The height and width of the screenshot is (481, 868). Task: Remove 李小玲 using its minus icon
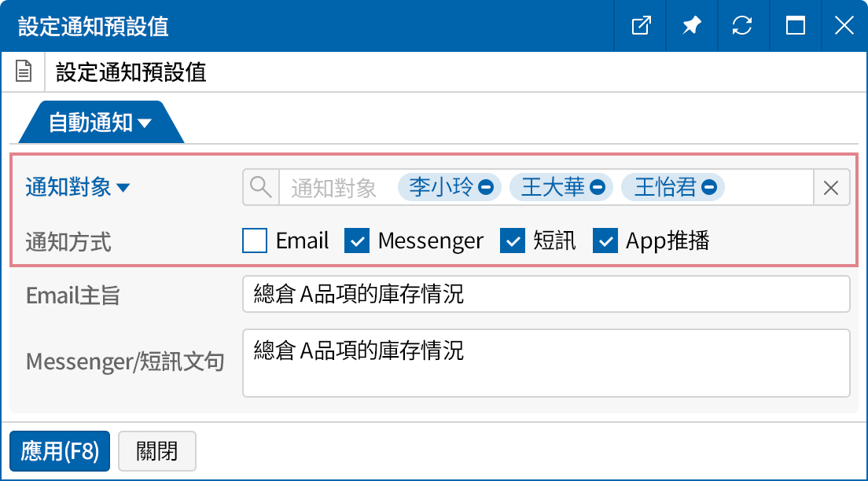tap(487, 187)
